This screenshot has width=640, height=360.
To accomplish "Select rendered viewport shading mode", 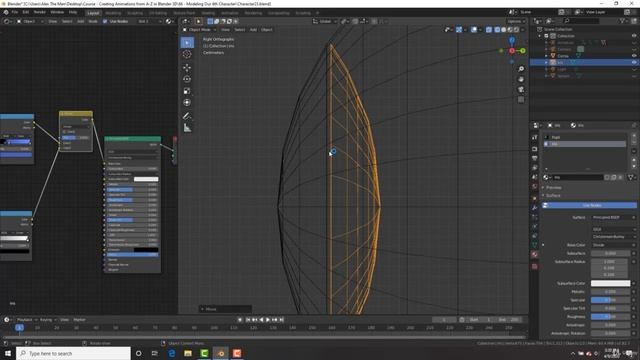I will tap(516, 30).
